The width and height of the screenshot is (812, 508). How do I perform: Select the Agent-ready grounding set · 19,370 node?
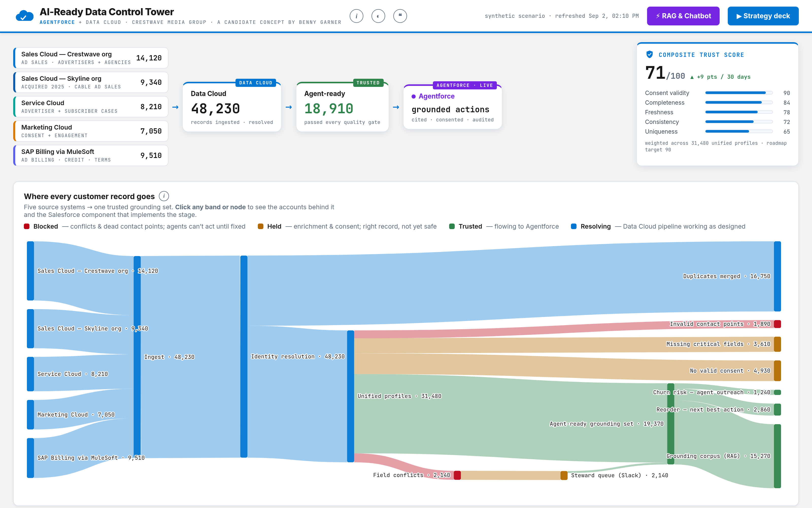click(x=671, y=424)
